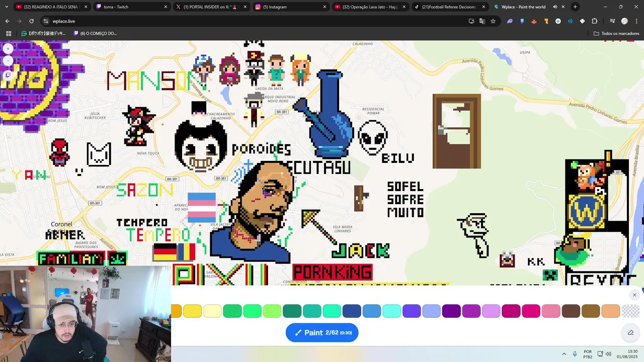The width and height of the screenshot is (644, 362).
Task: Go back in browser history
Action: point(7,21)
